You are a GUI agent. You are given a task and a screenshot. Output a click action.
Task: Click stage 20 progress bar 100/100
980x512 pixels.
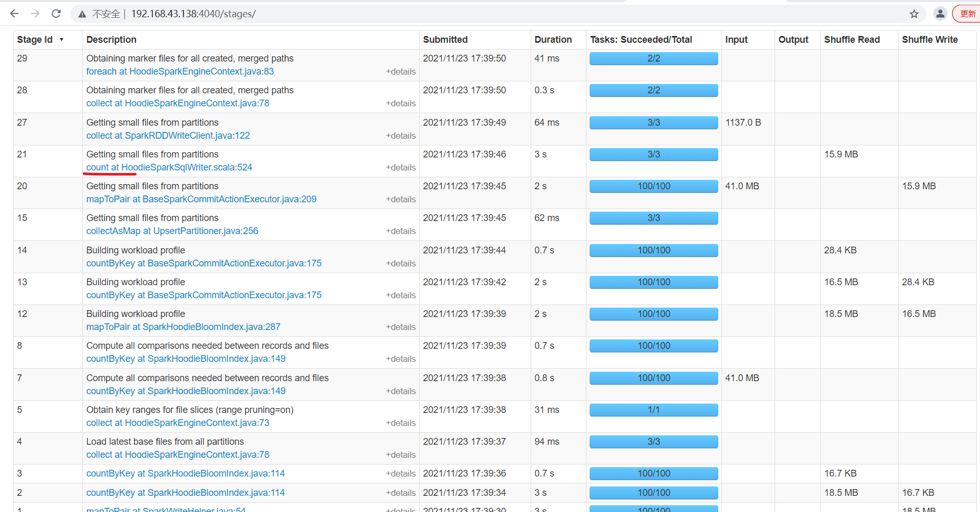(654, 187)
